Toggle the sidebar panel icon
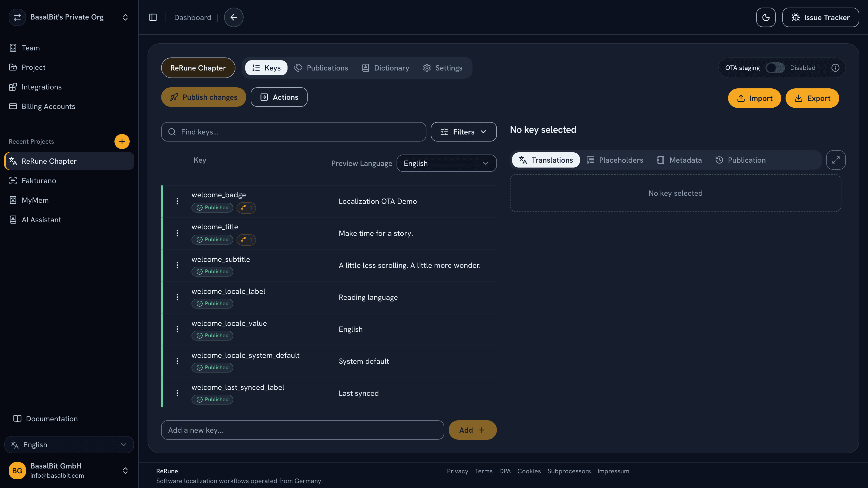868x488 pixels. coord(153,17)
